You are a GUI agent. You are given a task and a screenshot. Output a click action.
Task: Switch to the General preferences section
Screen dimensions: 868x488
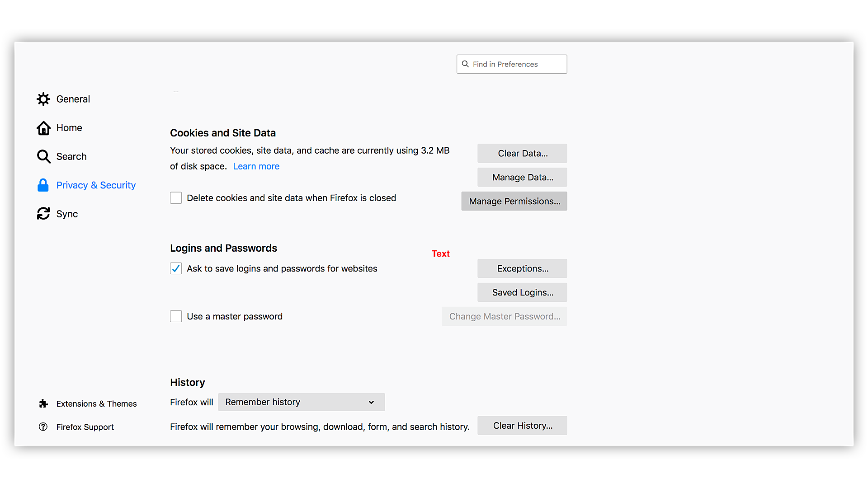(x=73, y=99)
